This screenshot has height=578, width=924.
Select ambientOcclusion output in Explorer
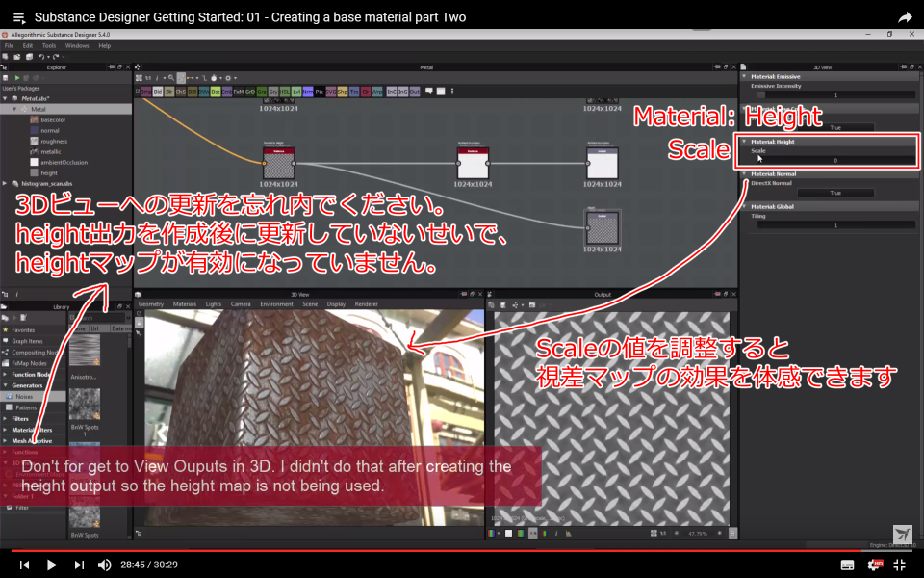point(64,162)
